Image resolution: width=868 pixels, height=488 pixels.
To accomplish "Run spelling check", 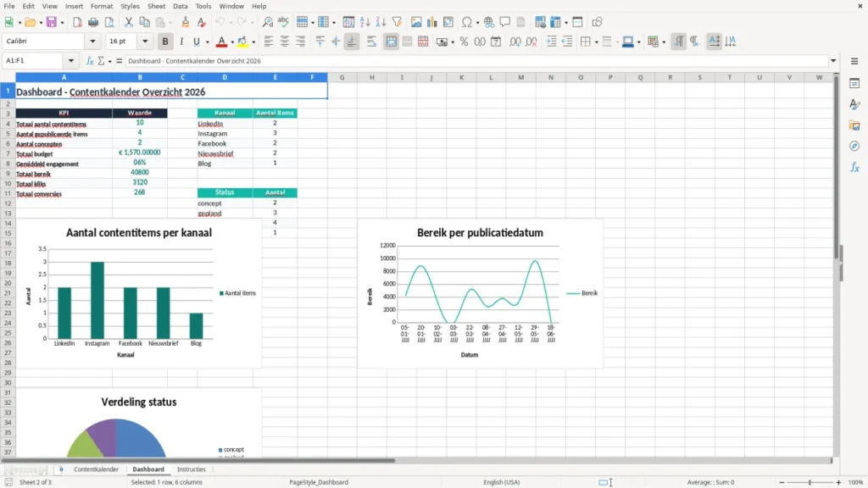I will pyautogui.click(x=283, y=22).
